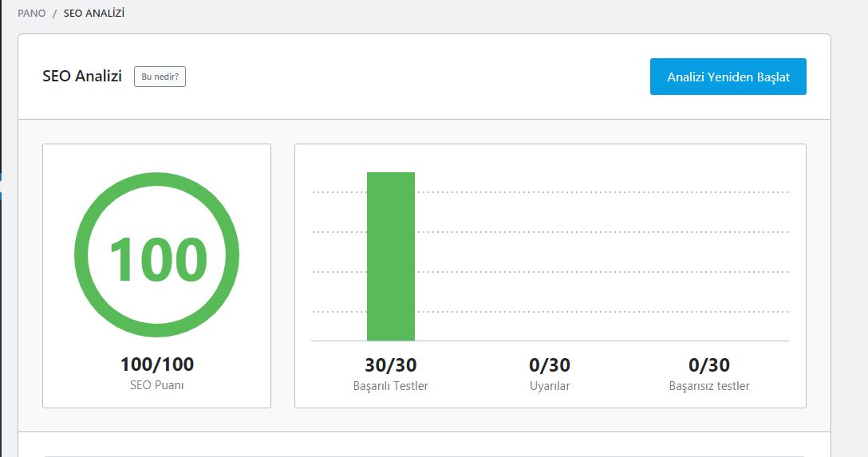Click the green Başarılı Testler bar
Viewport: 868px width, 457px height.
391,256
